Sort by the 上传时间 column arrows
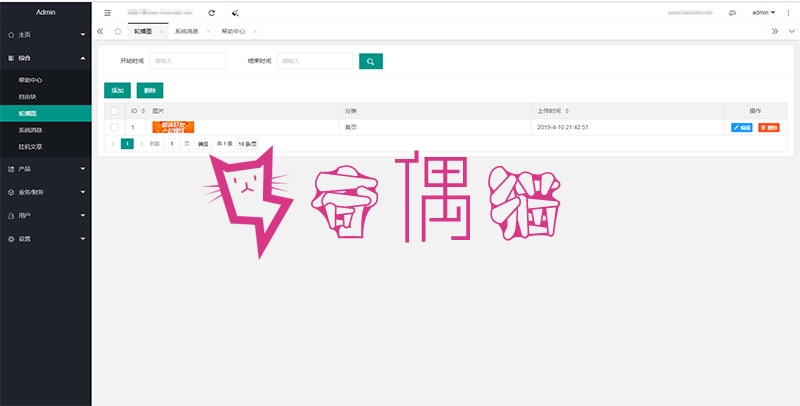The height and width of the screenshot is (406, 800). click(x=567, y=111)
